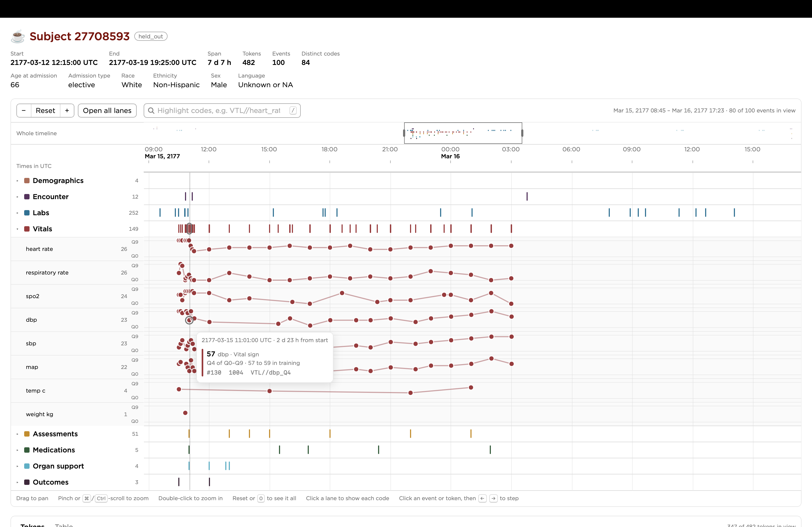This screenshot has height=527, width=812.
Task: Expand the Encounter lane
Action: (17, 197)
